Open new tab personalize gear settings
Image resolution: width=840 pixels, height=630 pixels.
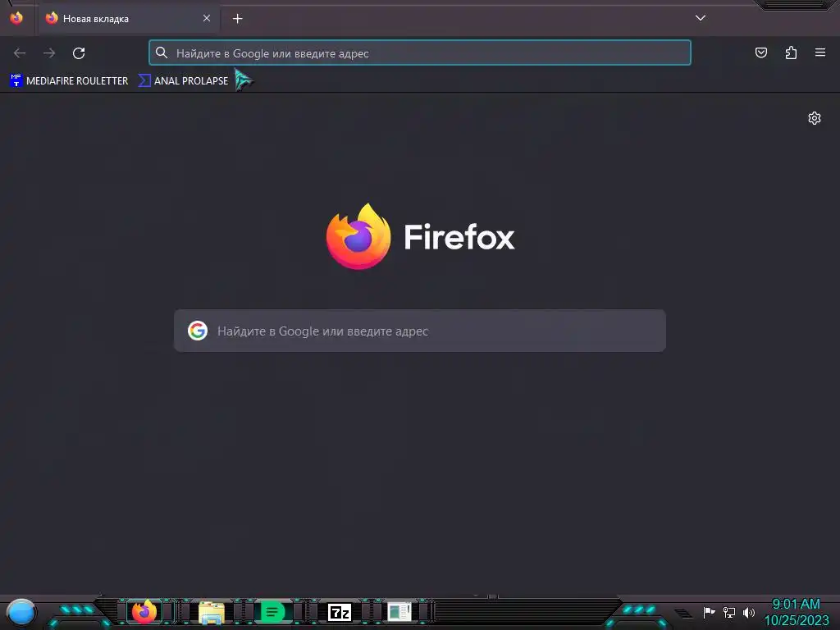[815, 118]
